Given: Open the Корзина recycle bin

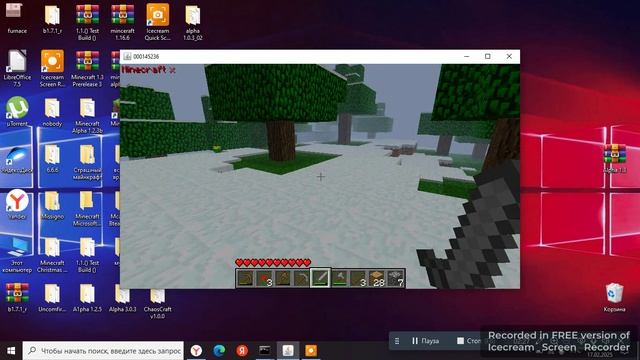Looking at the screenshot, I should click(x=614, y=297).
